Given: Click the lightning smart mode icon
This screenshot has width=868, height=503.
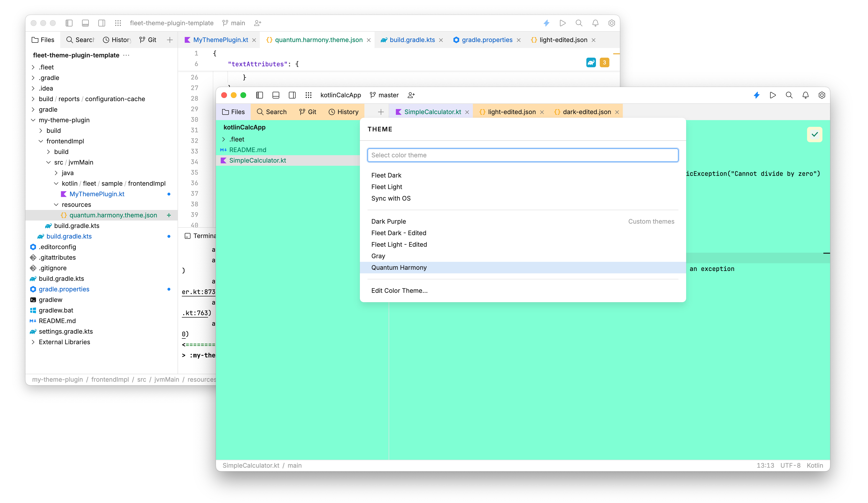Looking at the screenshot, I should click(756, 95).
